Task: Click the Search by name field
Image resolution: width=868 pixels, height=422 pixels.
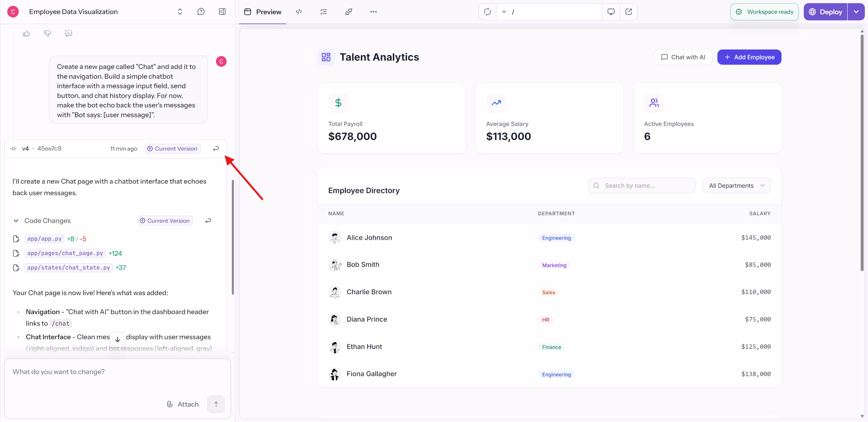Action: [642, 186]
